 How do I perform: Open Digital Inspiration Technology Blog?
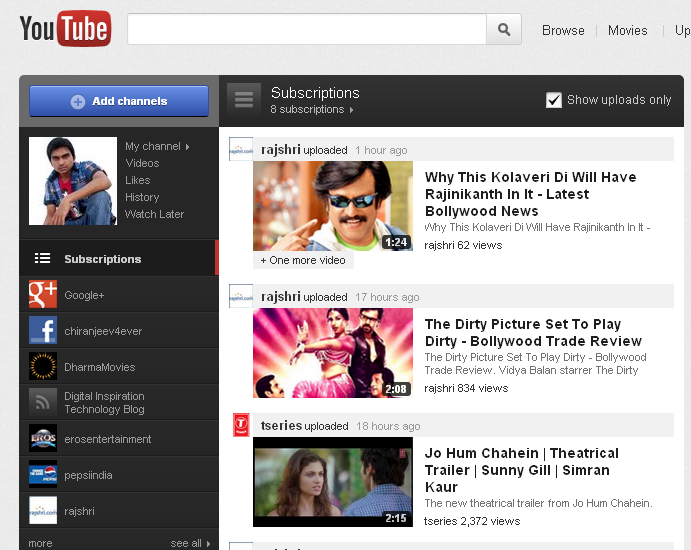click(x=104, y=402)
